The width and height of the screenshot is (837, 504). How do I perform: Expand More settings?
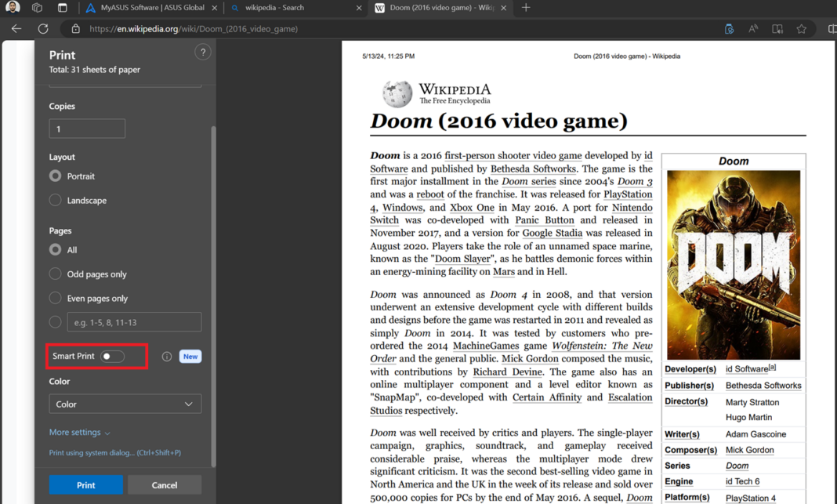74,431
